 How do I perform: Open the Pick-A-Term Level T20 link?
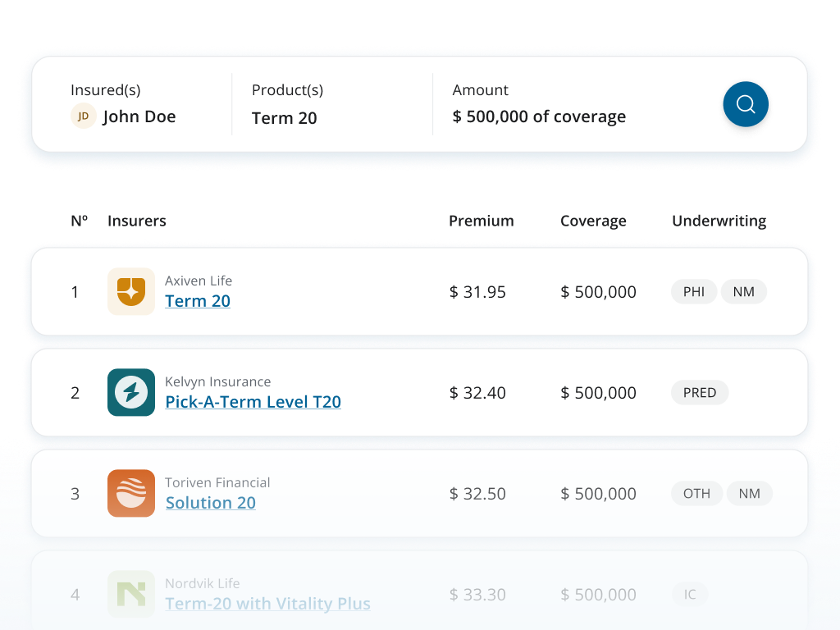(x=253, y=402)
